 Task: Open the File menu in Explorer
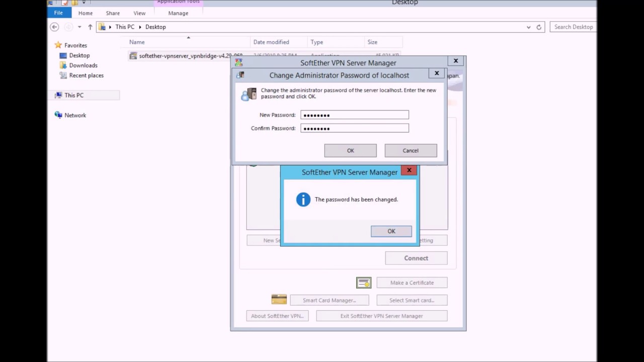click(x=58, y=13)
